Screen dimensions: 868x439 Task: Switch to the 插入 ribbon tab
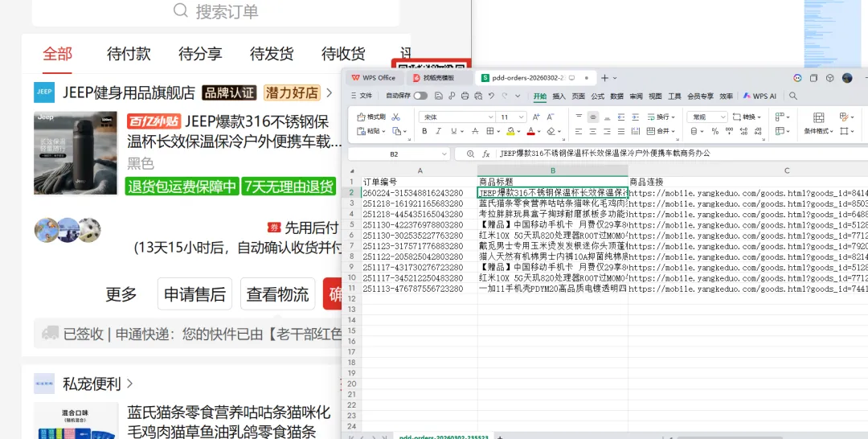pyautogui.click(x=559, y=96)
